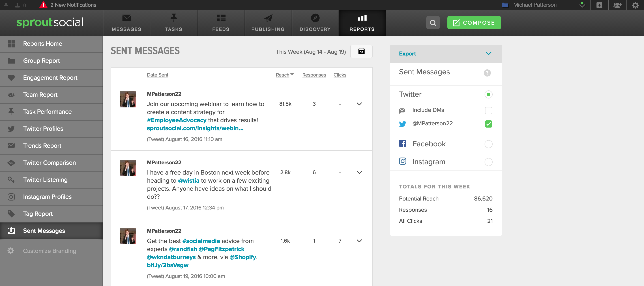Image resolution: width=644 pixels, height=286 pixels.
Task: Open the Tasks tab
Action: 174,23
